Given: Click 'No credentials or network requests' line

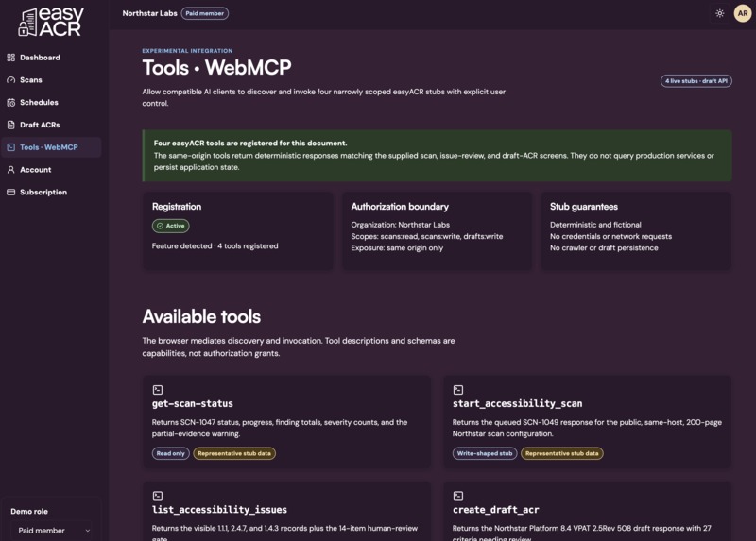Looking at the screenshot, I should click(x=610, y=237).
